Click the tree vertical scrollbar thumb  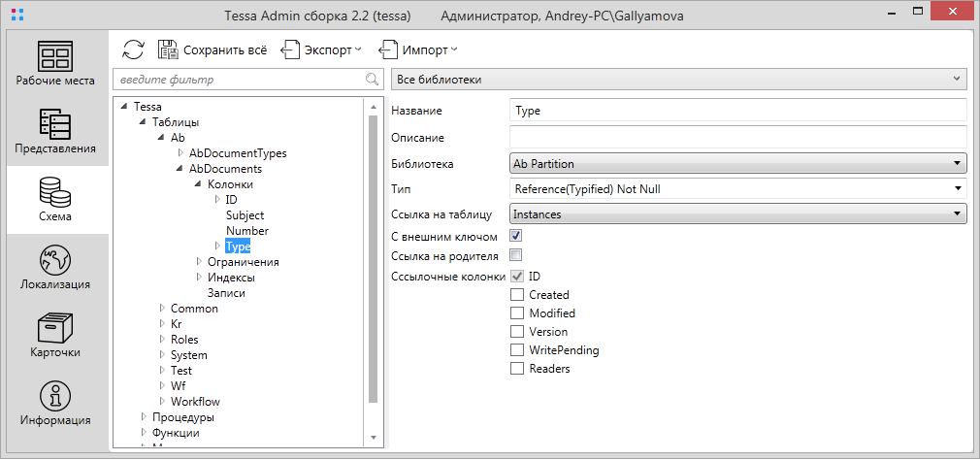pyautogui.click(x=374, y=258)
